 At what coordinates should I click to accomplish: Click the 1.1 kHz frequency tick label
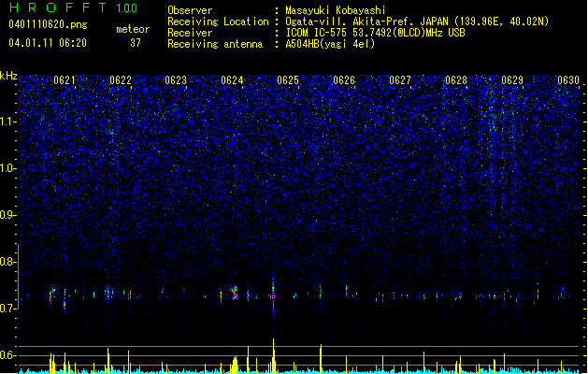(x=8, y=122)
